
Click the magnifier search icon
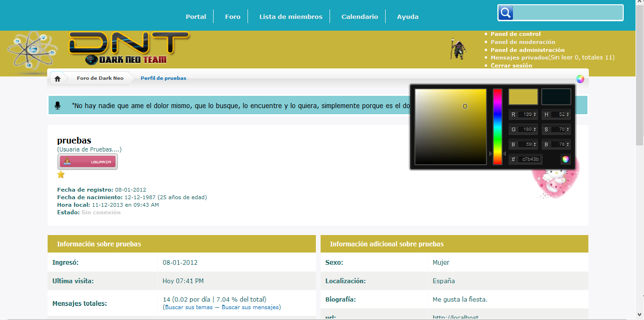tap(505, 13)
